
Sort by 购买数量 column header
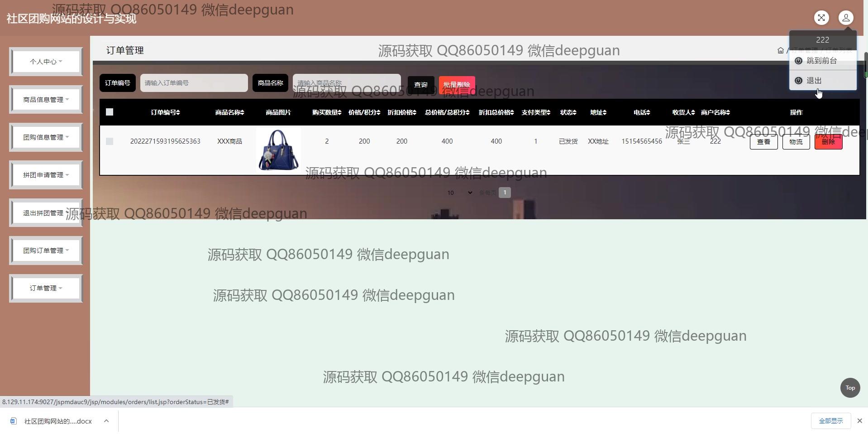pyautogui.click(x=326, y=112)
